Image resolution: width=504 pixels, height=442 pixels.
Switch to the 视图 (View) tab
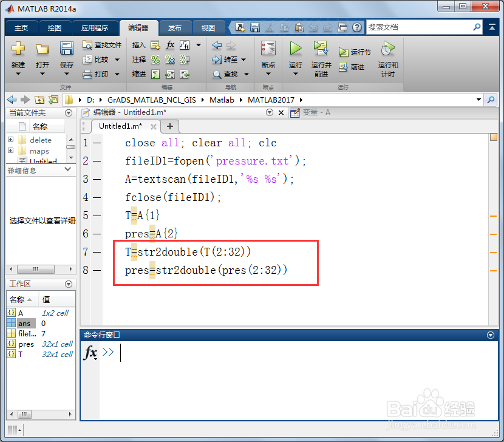tap(208, 28)
